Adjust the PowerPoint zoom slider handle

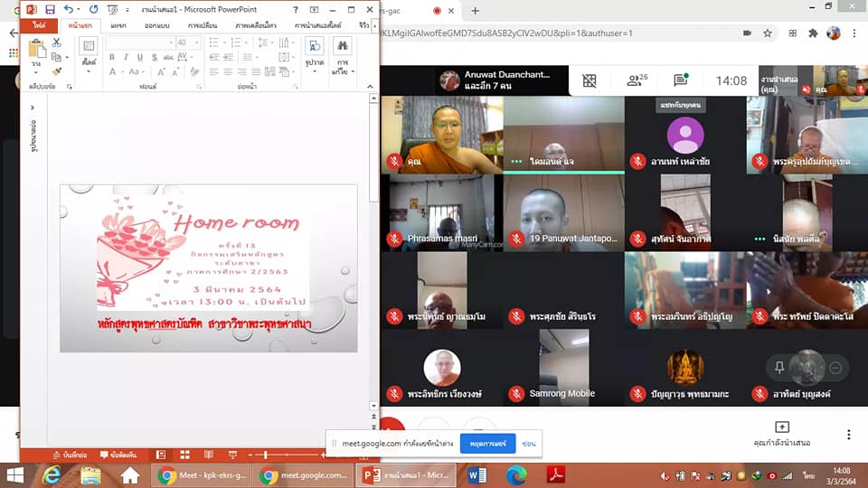tap(266, 455)
